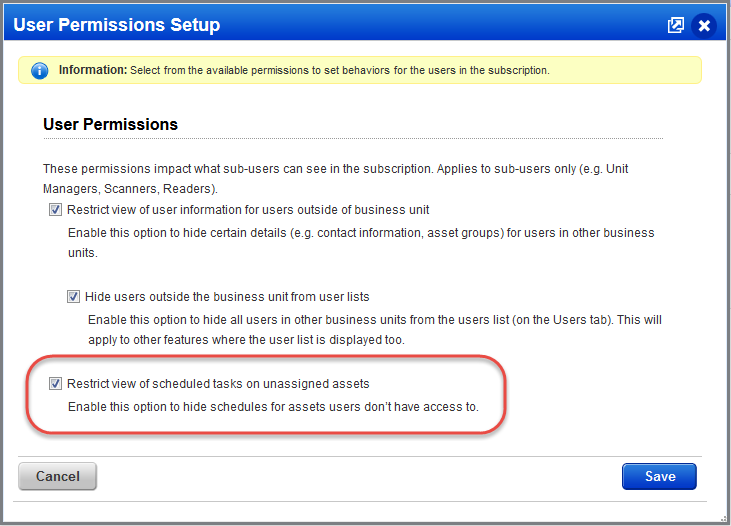Uncheck the Restrict view of user information checkbox
Screen dimensions: 731x526
tap(55, 210)
